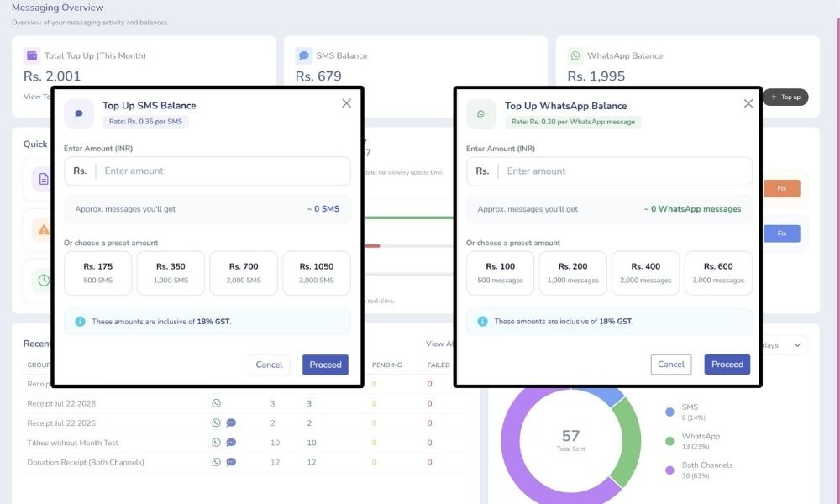
Task: Click the wallet icon beside Total Top Up
Action: coord(32,55)
